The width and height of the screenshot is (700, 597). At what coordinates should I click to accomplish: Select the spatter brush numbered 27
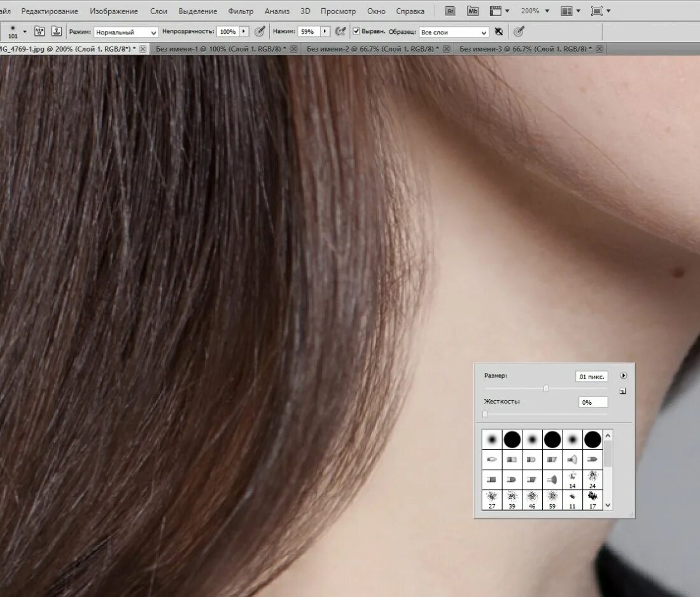[491, 500]
